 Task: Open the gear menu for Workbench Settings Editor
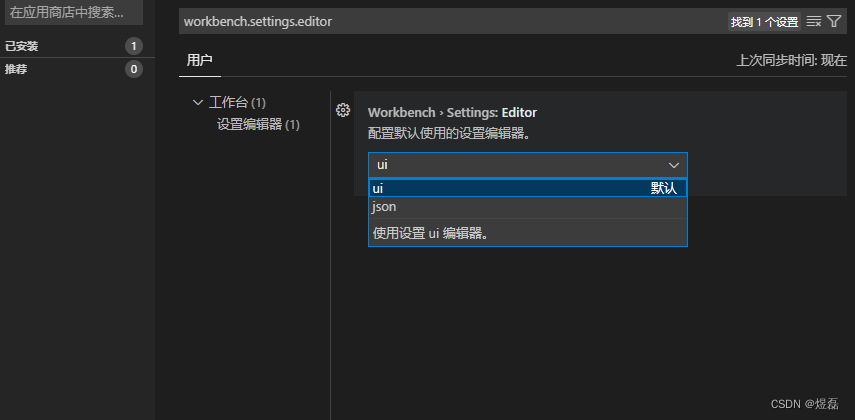pyautogui.click(x=342, y=111)
